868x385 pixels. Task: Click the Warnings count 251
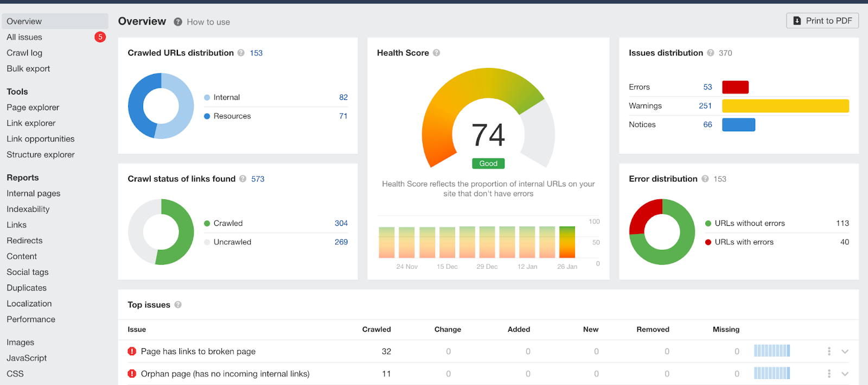coord(705,105)
